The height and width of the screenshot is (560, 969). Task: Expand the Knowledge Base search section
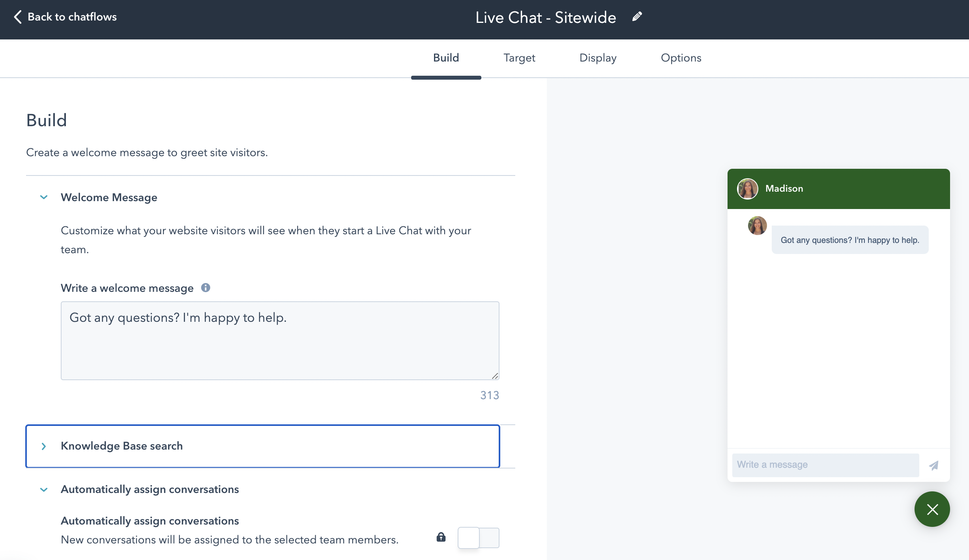(43, 446)
